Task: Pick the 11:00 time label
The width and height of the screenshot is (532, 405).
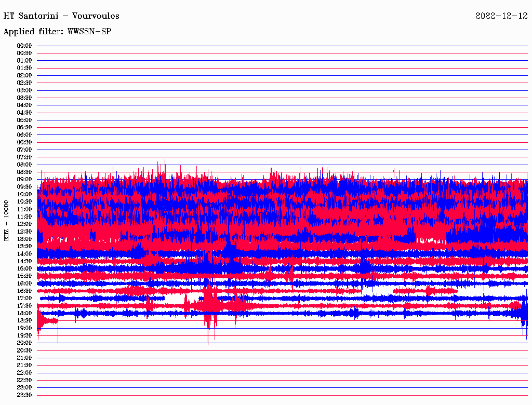Action: (24, 209)
